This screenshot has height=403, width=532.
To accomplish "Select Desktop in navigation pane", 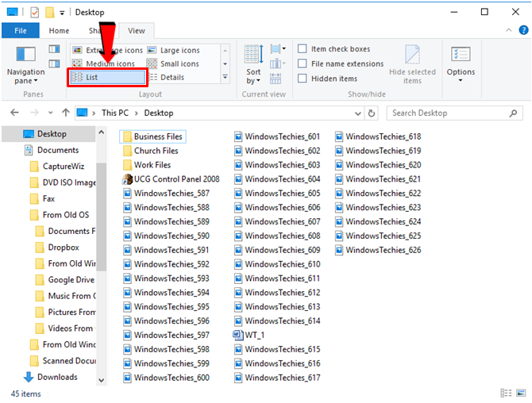I will click(x=49, y=134).
